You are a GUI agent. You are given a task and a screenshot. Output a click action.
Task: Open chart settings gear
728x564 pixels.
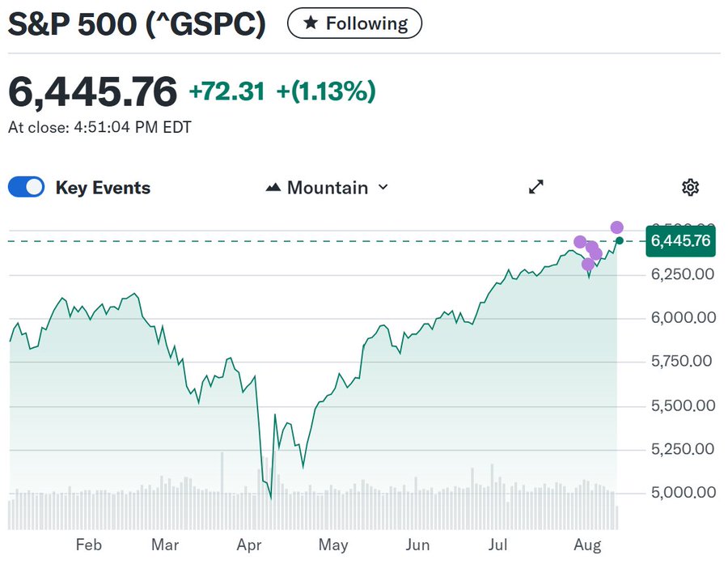690,188
